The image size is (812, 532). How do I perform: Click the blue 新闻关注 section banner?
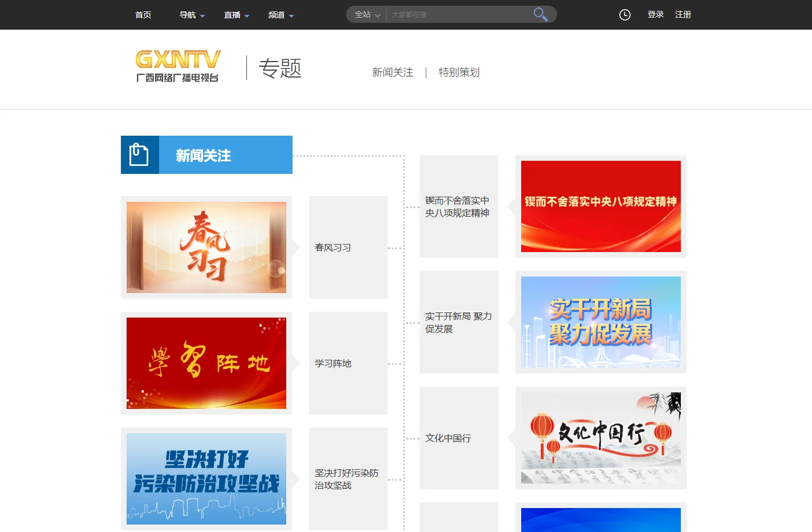(x=206, y=155)
